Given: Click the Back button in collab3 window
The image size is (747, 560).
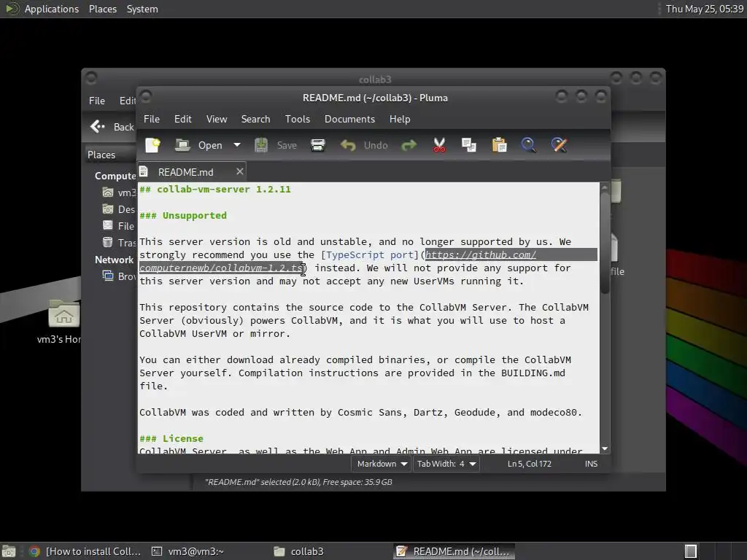Looking at the screenshot, I should (113, 127).
